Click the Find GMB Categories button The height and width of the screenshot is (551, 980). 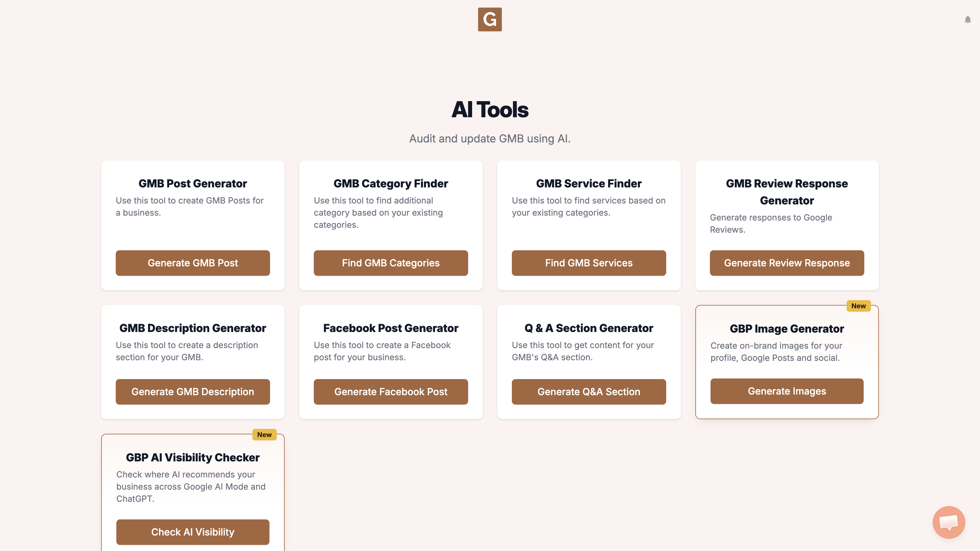(x=391, y=263)
